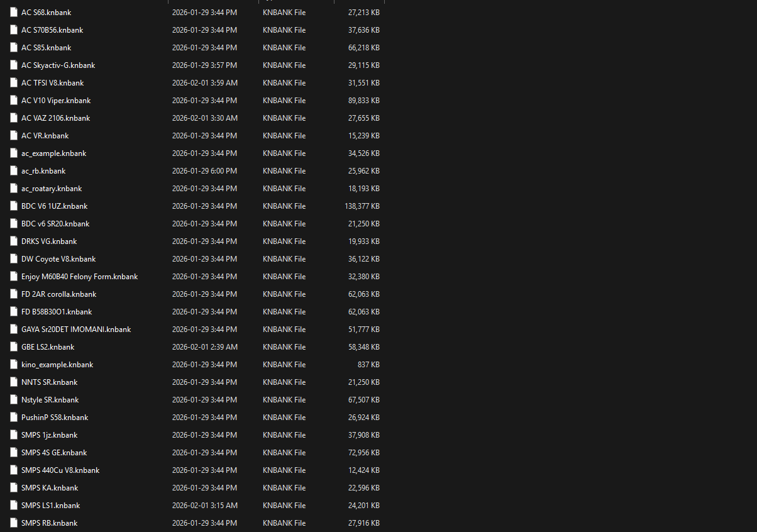This screenshot has width=757, height=532.
Task: Select the BDC V6 1UZ.knbank file icon
Action: [14, 206]
